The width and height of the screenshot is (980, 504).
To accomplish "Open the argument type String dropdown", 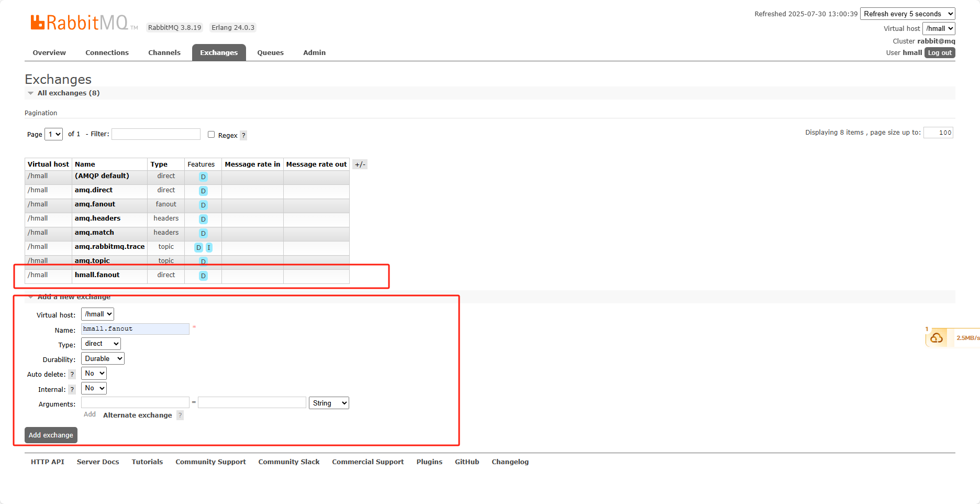I will pyautogui.click(x=329, y=403).
